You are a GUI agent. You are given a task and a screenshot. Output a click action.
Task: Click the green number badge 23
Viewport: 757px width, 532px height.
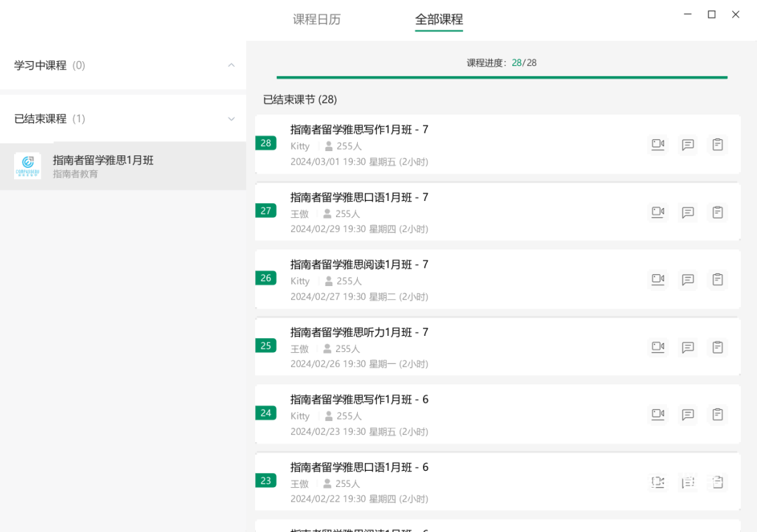(x=266, y=480)
